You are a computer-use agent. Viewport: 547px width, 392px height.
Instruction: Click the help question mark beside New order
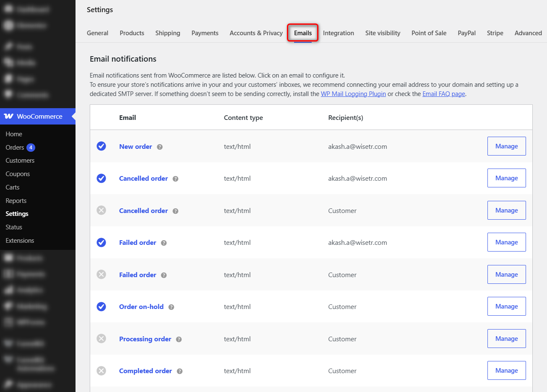tap(160, 147)
